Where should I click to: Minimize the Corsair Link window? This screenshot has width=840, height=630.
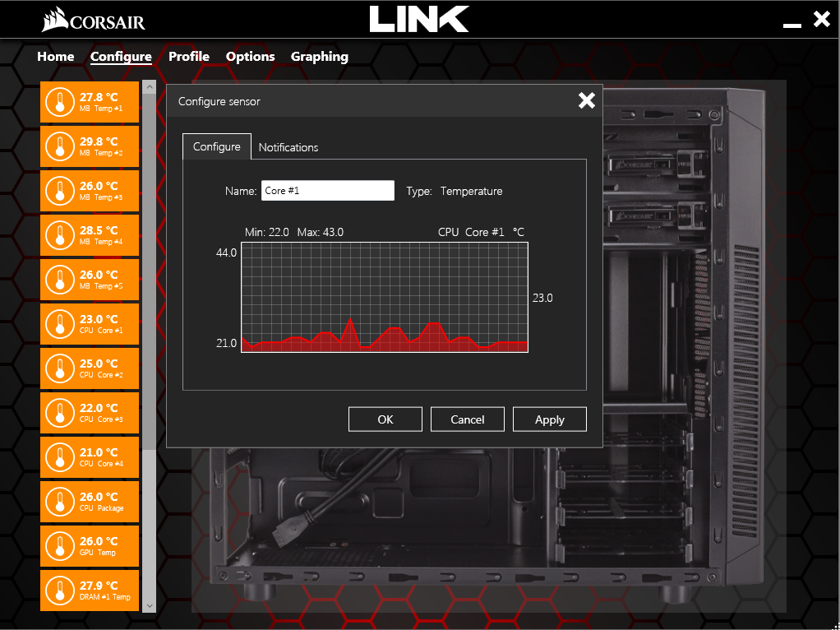coord(792,25)
